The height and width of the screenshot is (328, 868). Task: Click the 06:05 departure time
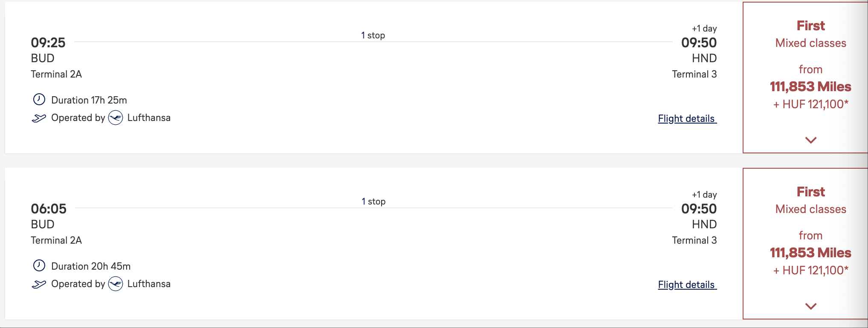(x=49, y=209)
